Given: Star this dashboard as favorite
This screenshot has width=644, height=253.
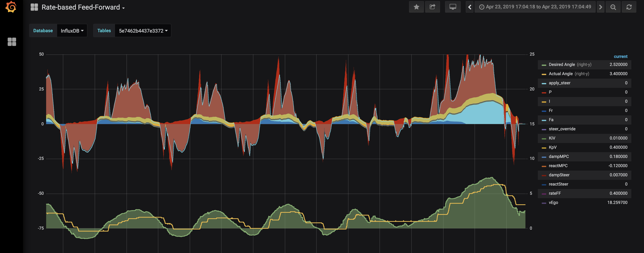Looking at the screenshot, I should [x=416, y=7].
